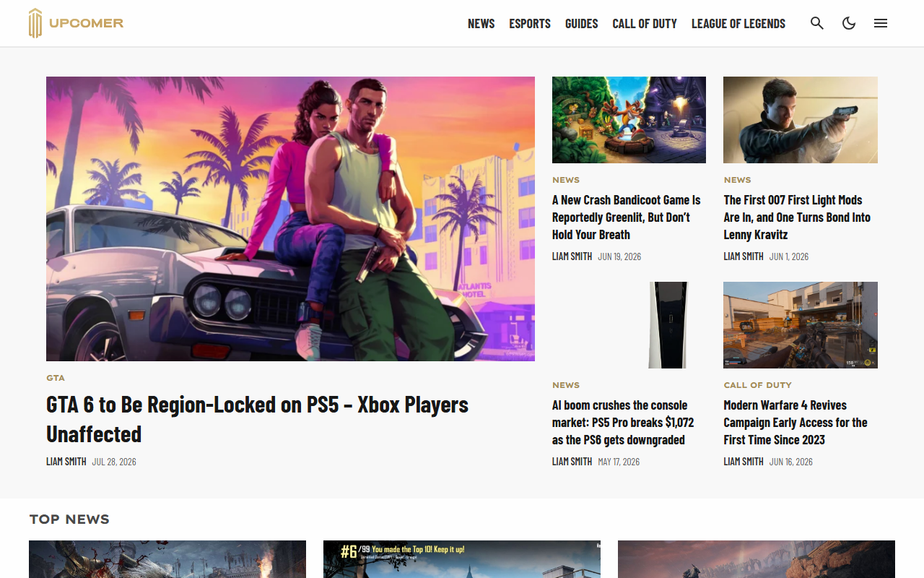The width and height of the screenshot is (924, 578).
Task: Select Call of Duty tag above Modern Warfare article
Action: coord(758,385)
